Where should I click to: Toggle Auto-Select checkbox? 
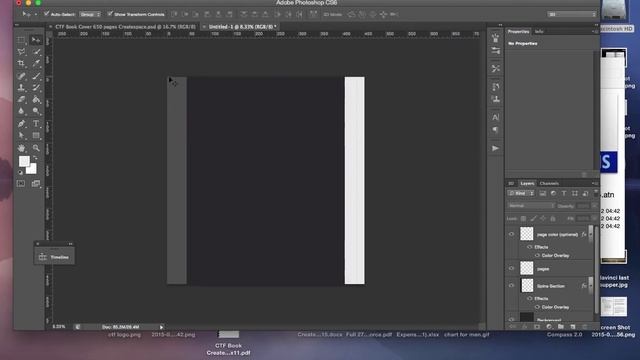click(47, 14)
